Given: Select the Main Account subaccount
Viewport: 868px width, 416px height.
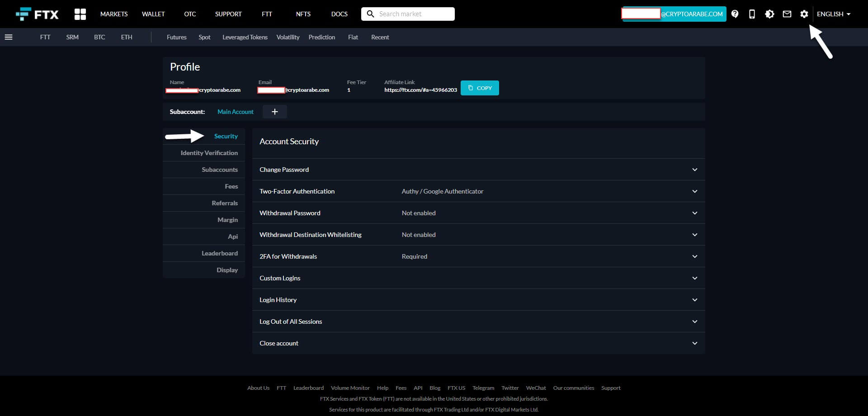Looking at the screenshot, I should click(235, 112).
